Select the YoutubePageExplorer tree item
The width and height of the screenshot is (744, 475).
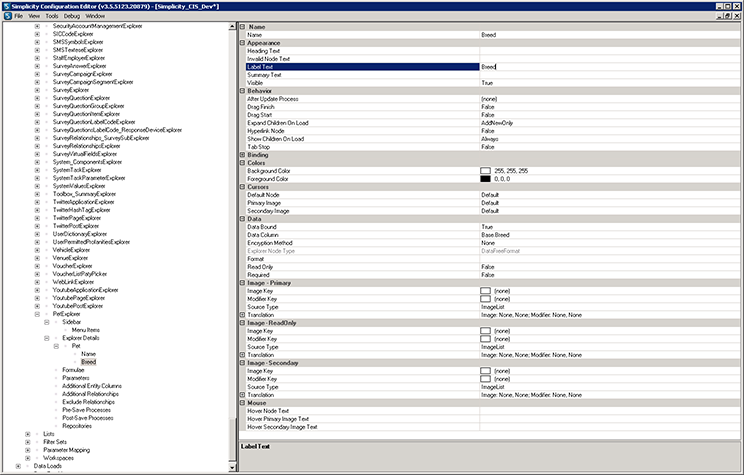coord(79,298)
